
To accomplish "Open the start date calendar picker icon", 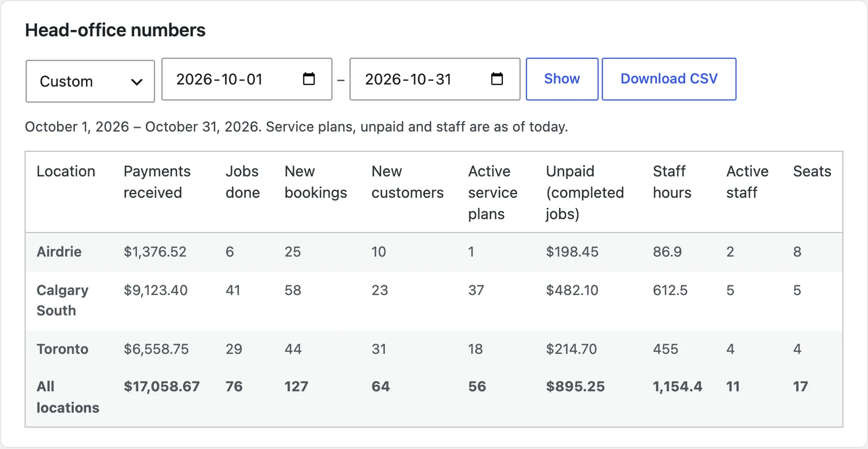I will pos(309,79).
